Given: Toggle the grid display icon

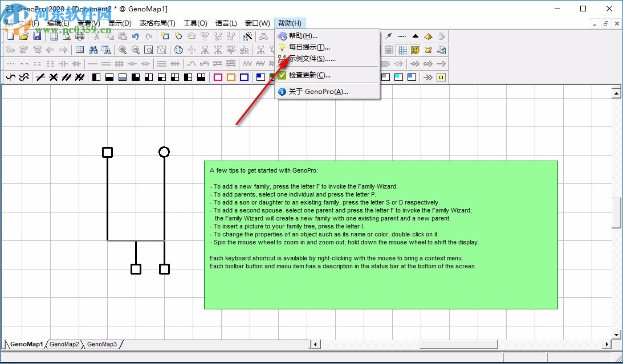Looking at the screenshot, I should [x=404, y=50].
